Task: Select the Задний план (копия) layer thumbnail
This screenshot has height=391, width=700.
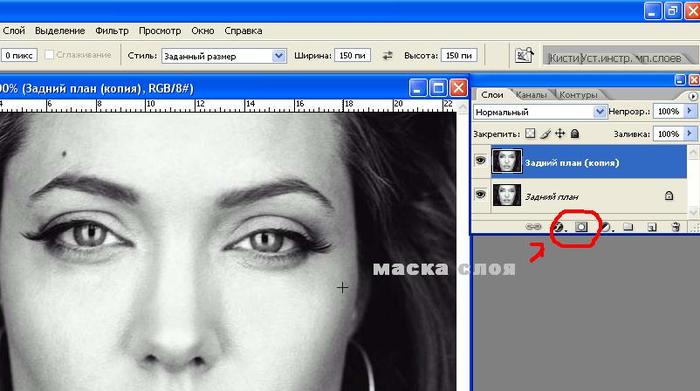Action: (x=507, y=161)
